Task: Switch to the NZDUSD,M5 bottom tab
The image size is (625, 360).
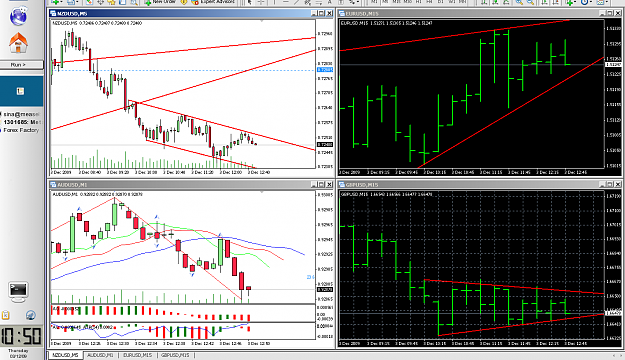Action: [65, 355]
